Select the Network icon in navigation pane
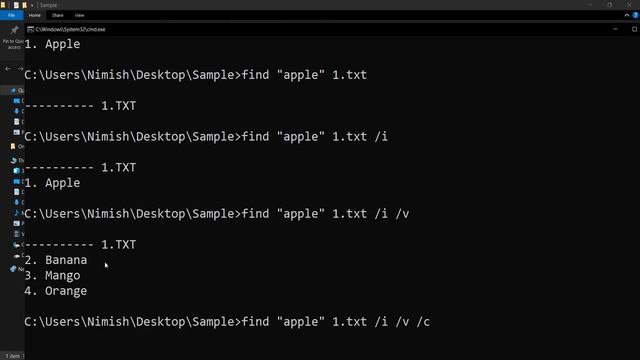 [13, 269]
